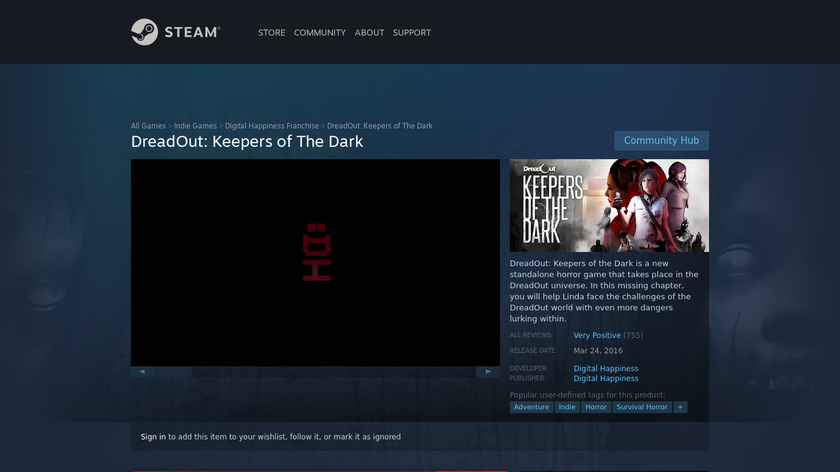Screen dimensions: 840x472
Task: Open Digital Happiness Franchise breadcrumb
Action: point(272,126)
